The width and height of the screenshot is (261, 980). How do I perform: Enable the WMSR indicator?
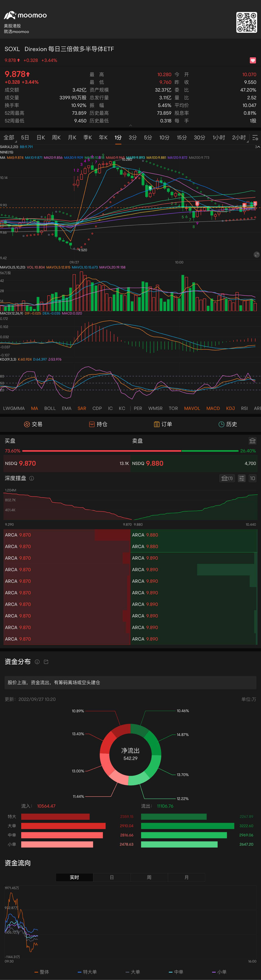pos(155,408)
